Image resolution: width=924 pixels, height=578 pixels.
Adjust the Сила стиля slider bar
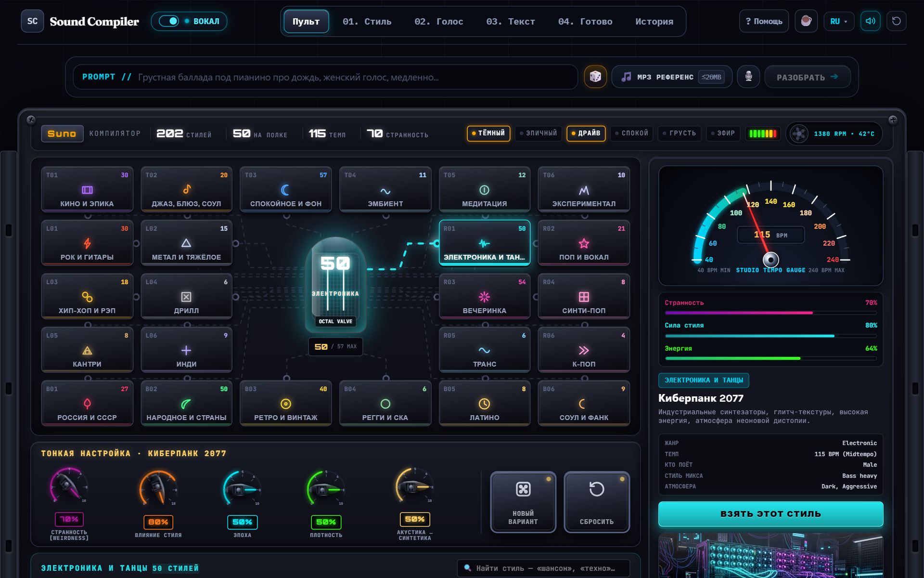(x=770, y=336)
